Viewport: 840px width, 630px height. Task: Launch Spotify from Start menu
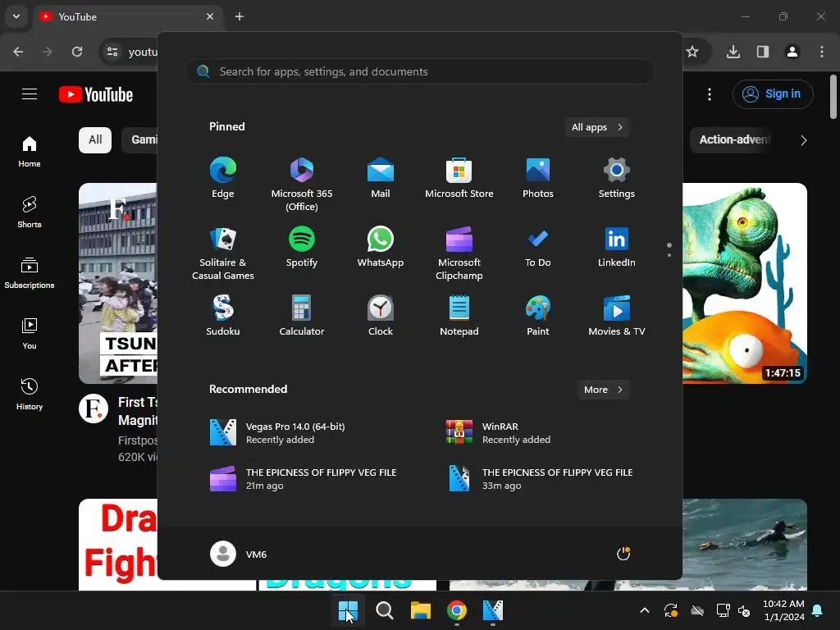[x=302, y=247]
